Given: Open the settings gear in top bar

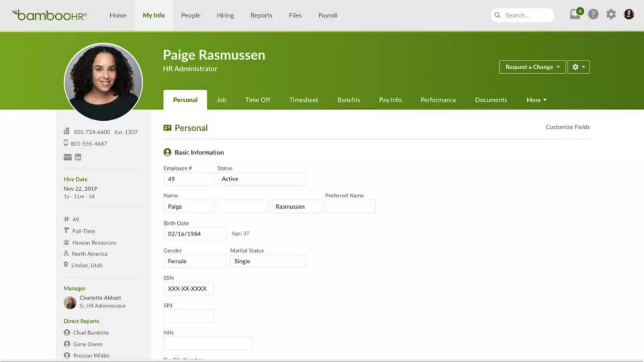Looking at the screenshot, I should (x=611, y=14).
